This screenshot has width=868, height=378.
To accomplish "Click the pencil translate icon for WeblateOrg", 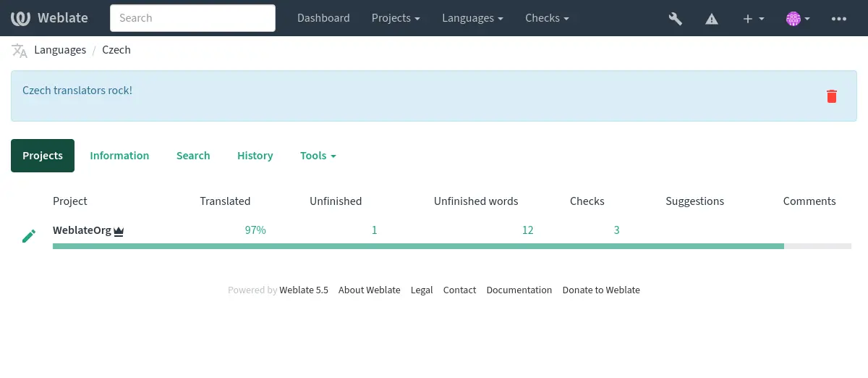I will pyautogui.click(x=29, y=236).
